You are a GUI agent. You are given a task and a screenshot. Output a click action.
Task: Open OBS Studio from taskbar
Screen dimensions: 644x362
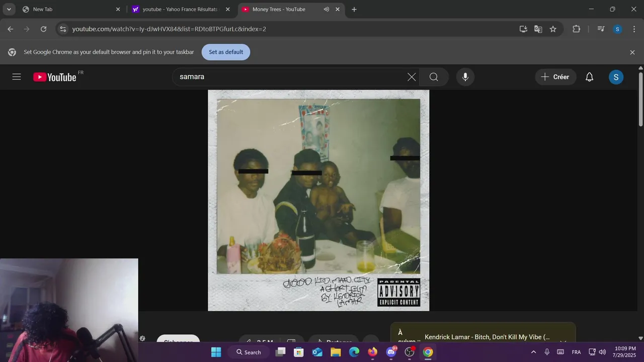pos(410,352)
